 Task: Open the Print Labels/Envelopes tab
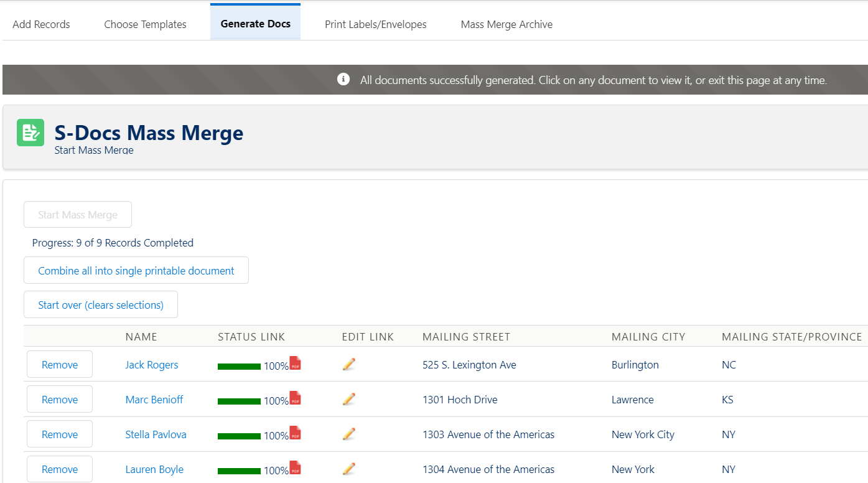[376, 24]
